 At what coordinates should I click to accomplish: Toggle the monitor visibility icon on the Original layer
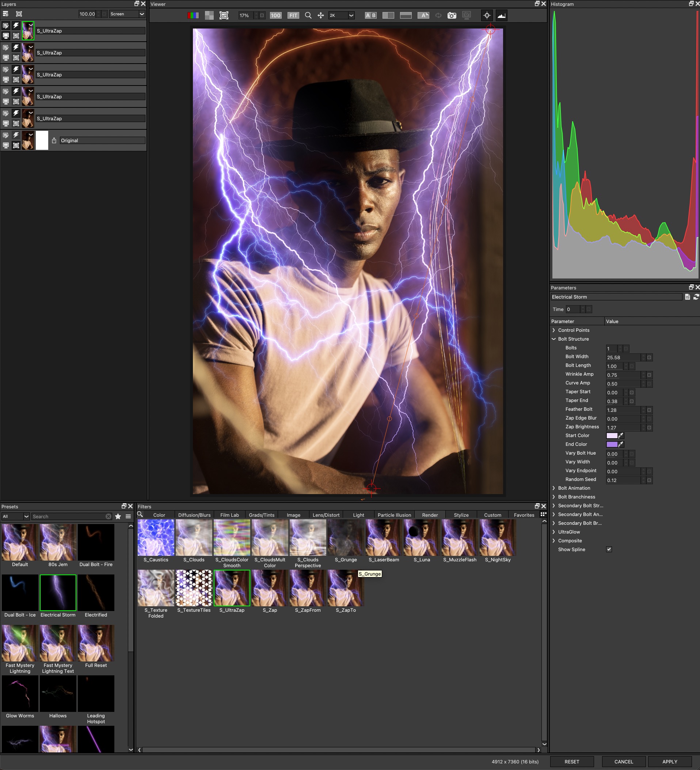click(6, 145)
